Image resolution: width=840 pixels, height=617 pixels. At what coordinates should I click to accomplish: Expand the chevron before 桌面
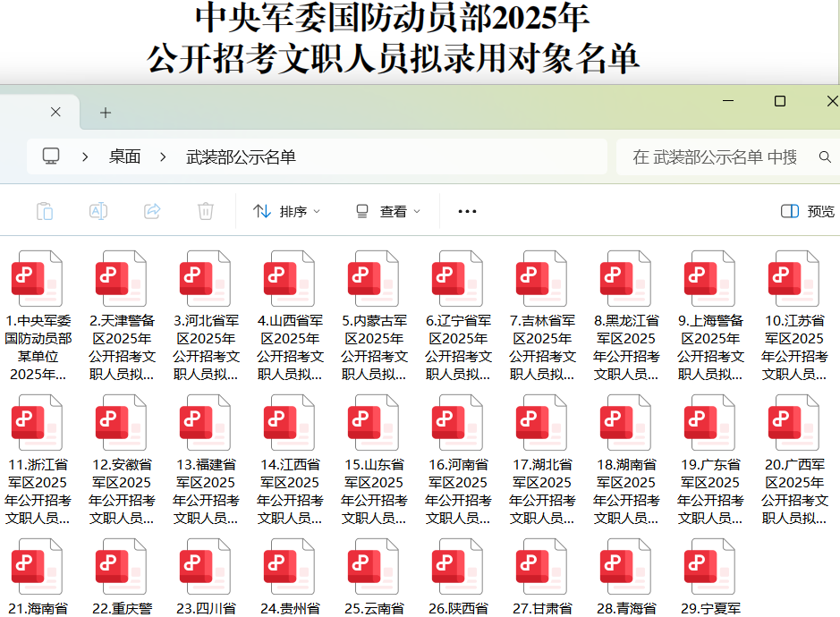tap(85, 157)
